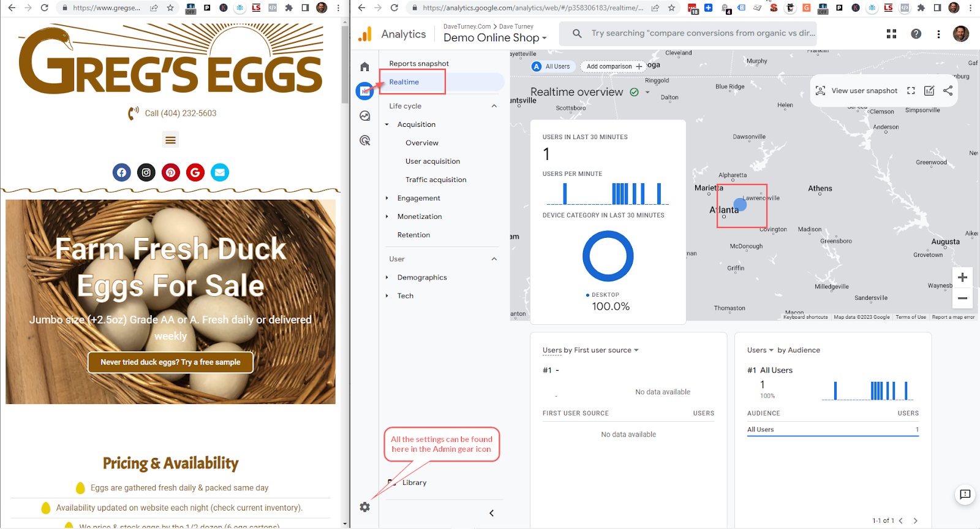Click the Add comparison button

tap(614, 66)
